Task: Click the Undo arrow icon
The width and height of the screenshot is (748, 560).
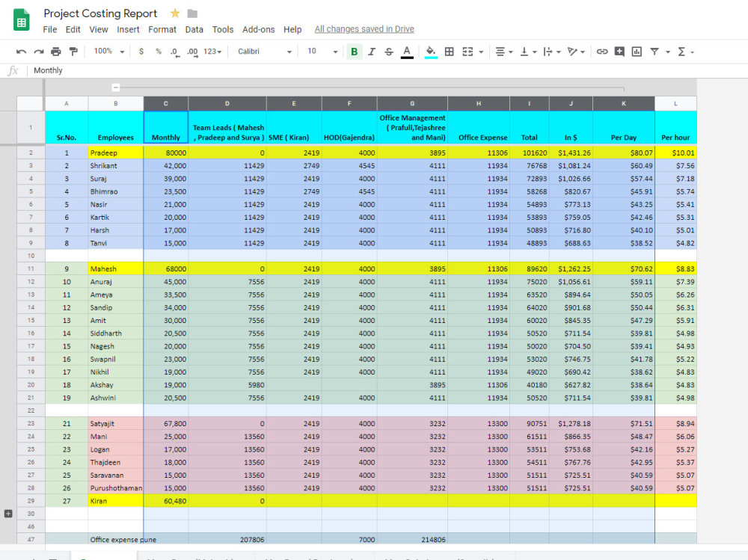Action: tap(21, 52)
